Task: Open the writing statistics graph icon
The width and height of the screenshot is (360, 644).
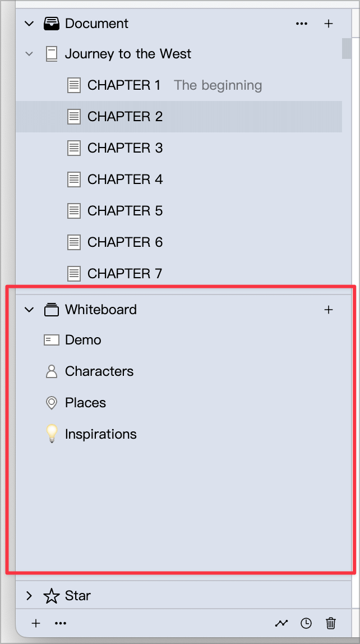Action: (281, 623)
